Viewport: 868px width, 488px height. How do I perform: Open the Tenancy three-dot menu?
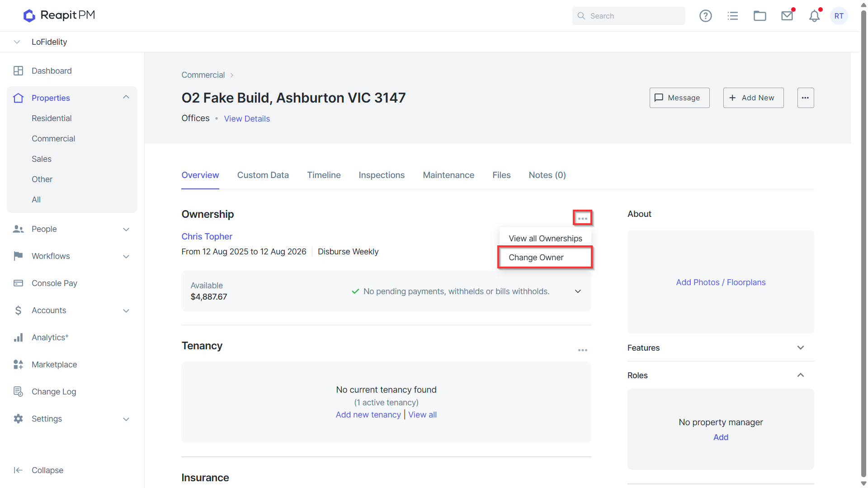pyautogui.click(x=582, y=350)
